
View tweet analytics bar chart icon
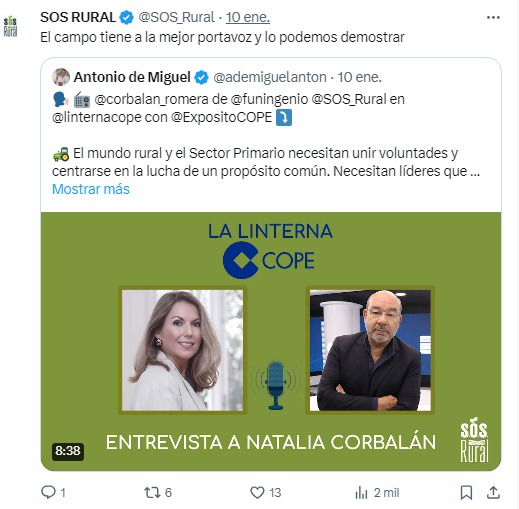pos(361,493)
